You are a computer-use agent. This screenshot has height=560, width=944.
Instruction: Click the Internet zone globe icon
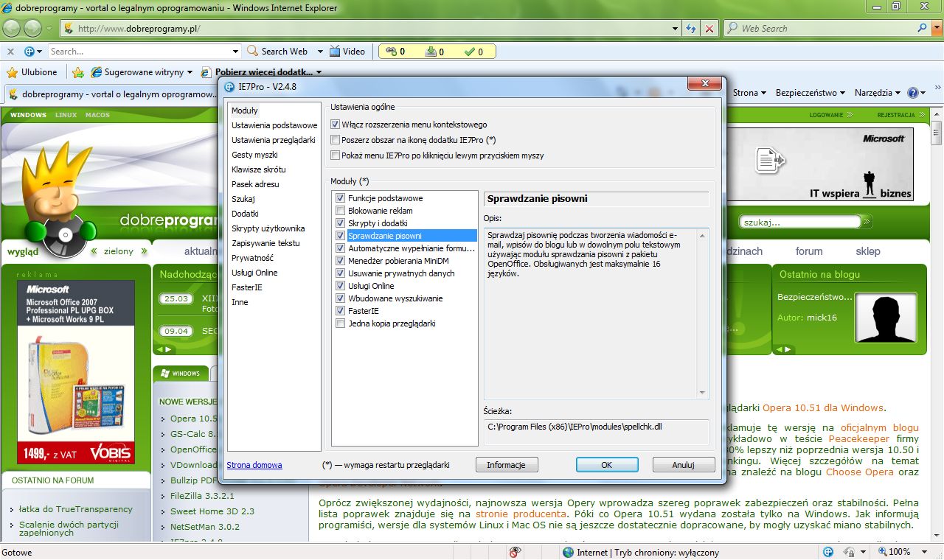[x=568, y=552]
